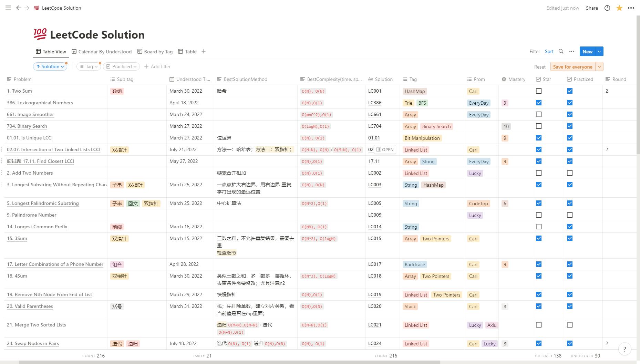Mark Add Two Numbers as Practiced
This screenshot has height=364, width=640.
click(570, 173)
